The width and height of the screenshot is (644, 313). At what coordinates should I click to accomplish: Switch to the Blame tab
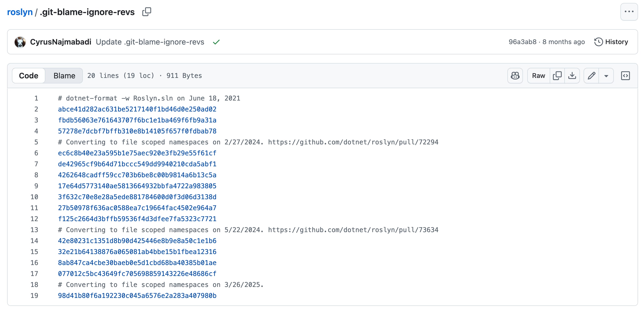click(x=64, y=76)
